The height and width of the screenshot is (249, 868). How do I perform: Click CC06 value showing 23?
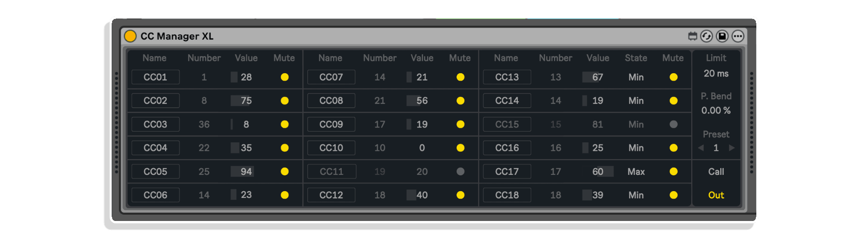[246, 195]
